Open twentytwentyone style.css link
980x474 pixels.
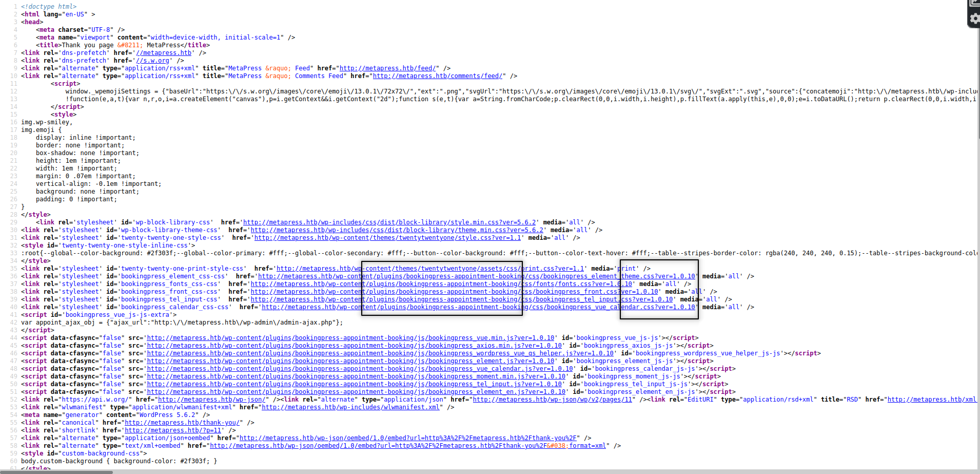[x=387, y=238]
